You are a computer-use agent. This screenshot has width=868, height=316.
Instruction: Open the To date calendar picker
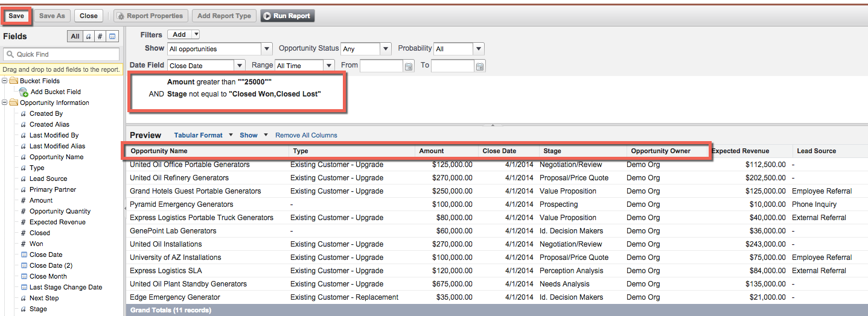pos(480,66)
